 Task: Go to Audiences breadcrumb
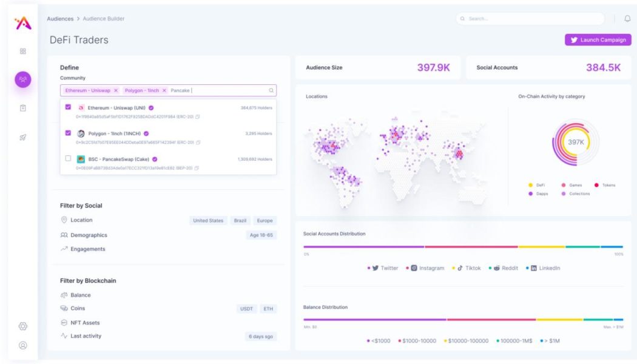60,19
